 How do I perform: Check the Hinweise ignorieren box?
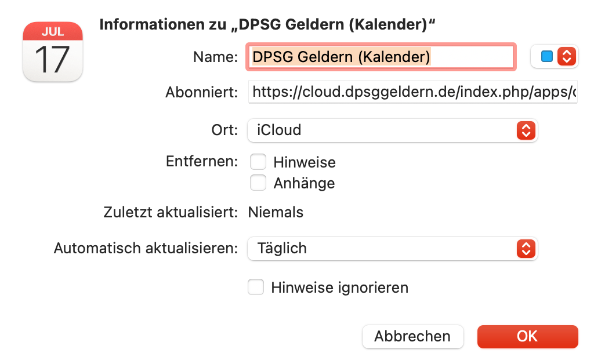coord(256,287)
